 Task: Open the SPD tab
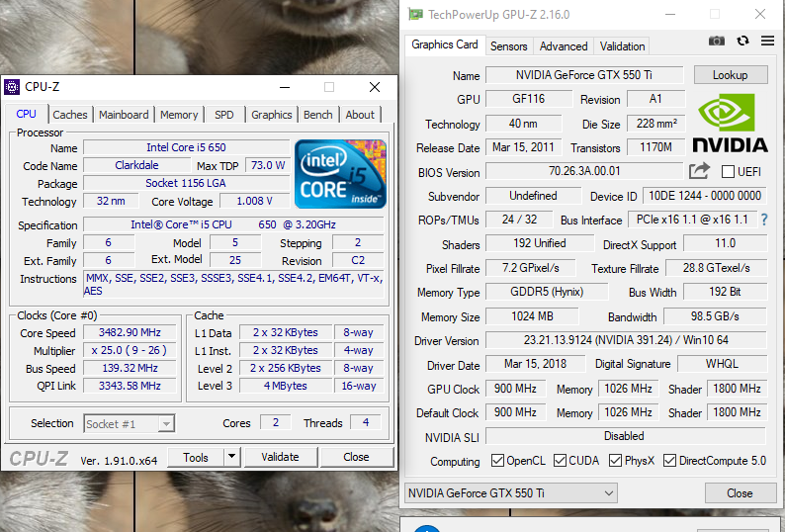pyautogui.click(x=224, y=115)
